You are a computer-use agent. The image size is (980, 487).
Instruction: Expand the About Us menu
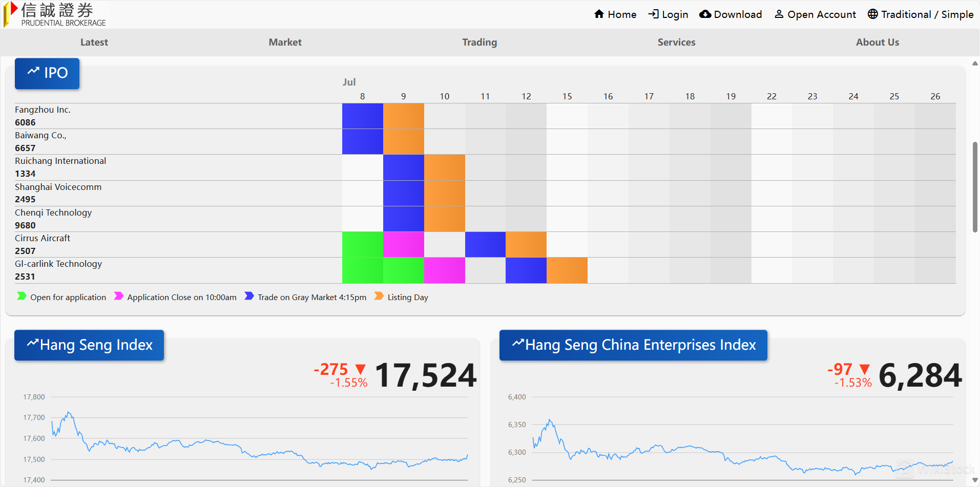point(877,43)
